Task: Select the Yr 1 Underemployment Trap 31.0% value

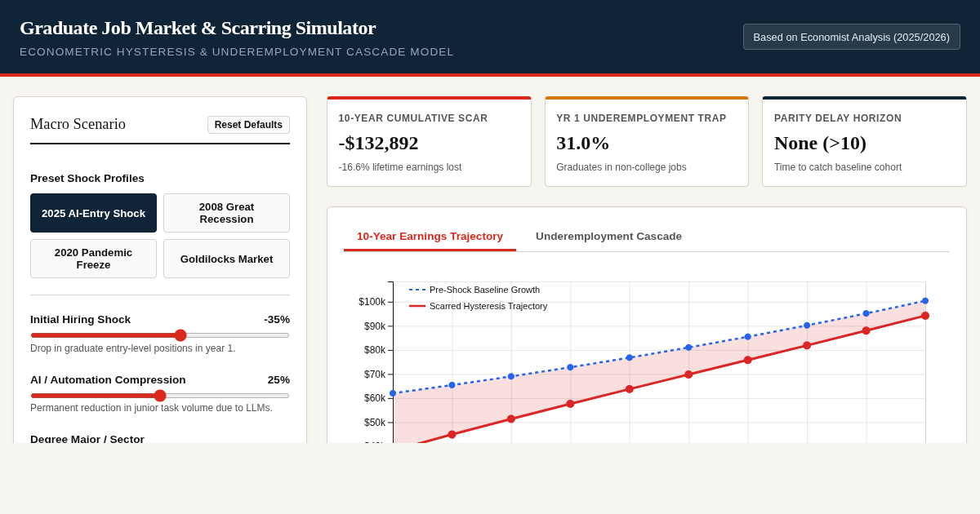Action: coord(583,143)
